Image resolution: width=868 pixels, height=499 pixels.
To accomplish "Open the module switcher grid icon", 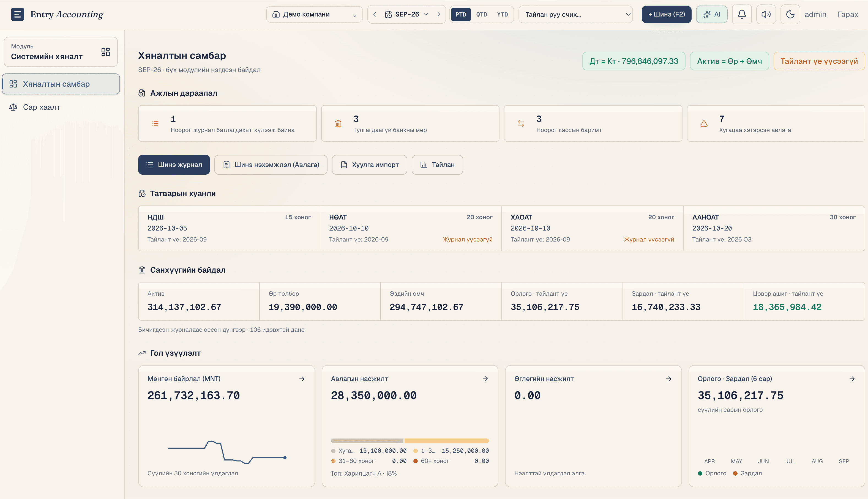I will click(106, 52).
